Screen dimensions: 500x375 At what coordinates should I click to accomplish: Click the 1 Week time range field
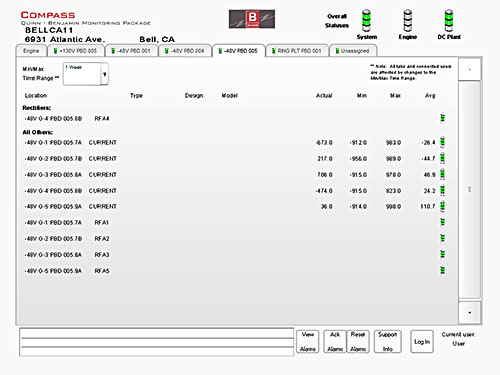[82, 74]
